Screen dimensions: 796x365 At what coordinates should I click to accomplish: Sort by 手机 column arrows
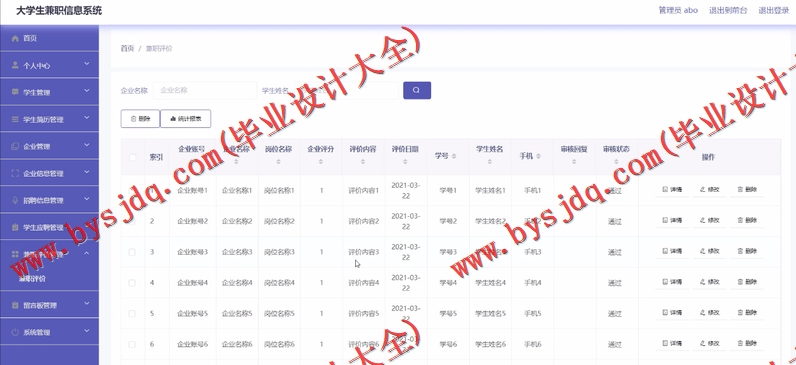(538, 156)
